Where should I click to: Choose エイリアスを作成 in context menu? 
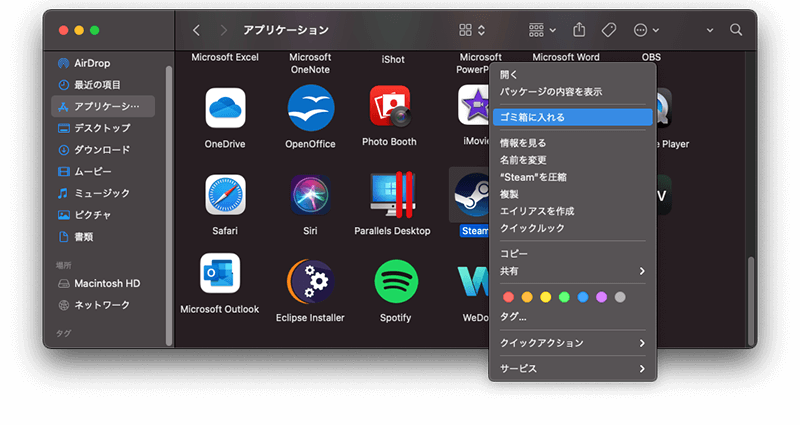[x=572, y=211]
